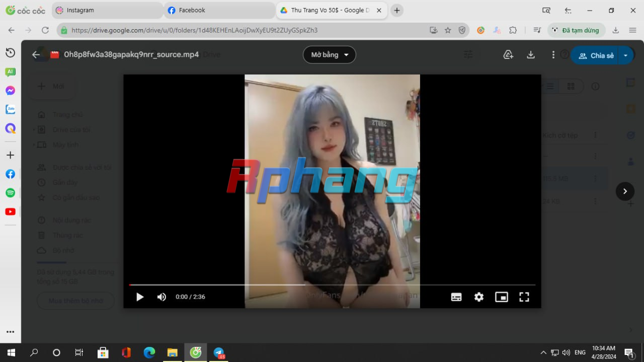
Task: Expand the arrow beside Chia sẻ
Action: point(625,55)
